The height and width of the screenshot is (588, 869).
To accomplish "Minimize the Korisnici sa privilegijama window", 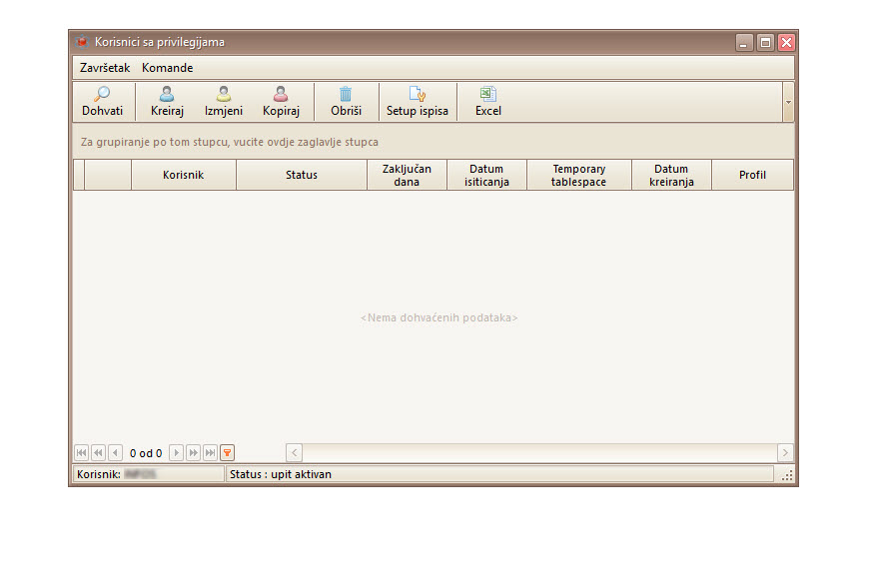I will pyautogui.click(x=744, y=43).
